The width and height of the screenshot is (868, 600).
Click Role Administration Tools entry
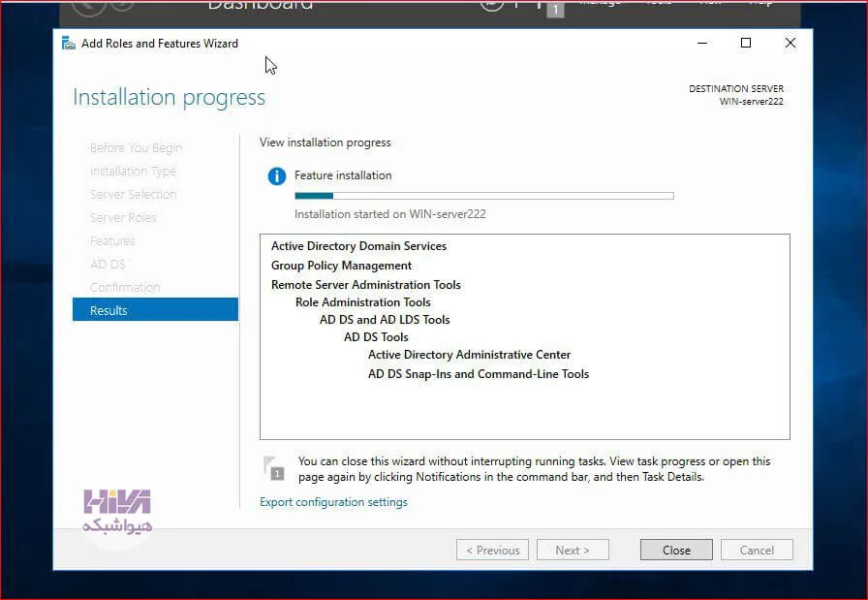coord(362,302)
